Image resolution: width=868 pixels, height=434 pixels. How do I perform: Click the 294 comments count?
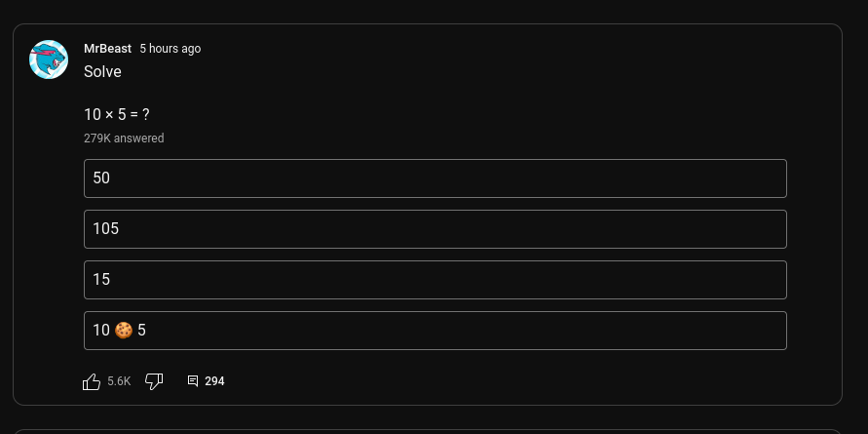point(214,381)
